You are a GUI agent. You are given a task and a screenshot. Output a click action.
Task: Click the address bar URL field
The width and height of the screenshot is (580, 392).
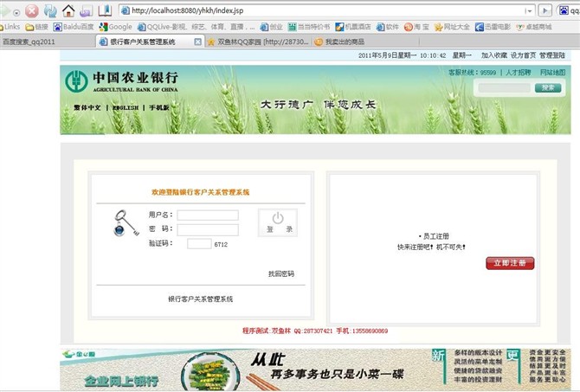coord(322,10)
